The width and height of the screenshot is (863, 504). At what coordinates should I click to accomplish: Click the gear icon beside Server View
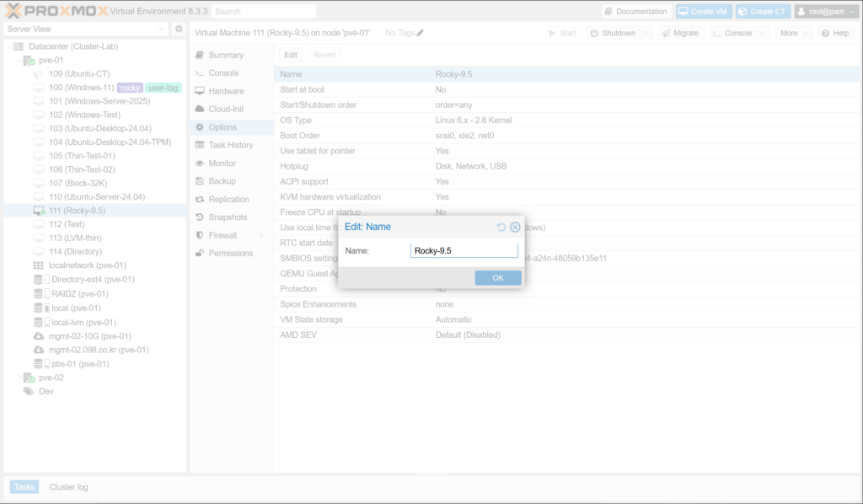coord(179,29)
